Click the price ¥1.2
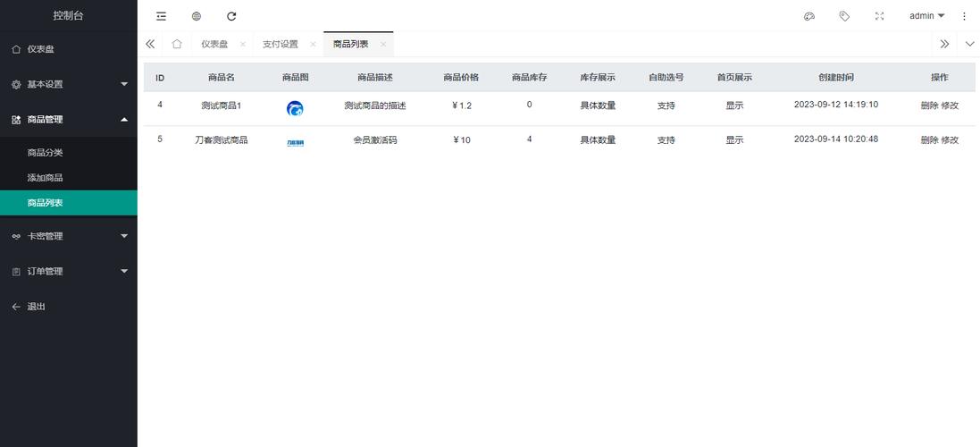This screenshot has height=447, width=980. click(x=461, y=105)
